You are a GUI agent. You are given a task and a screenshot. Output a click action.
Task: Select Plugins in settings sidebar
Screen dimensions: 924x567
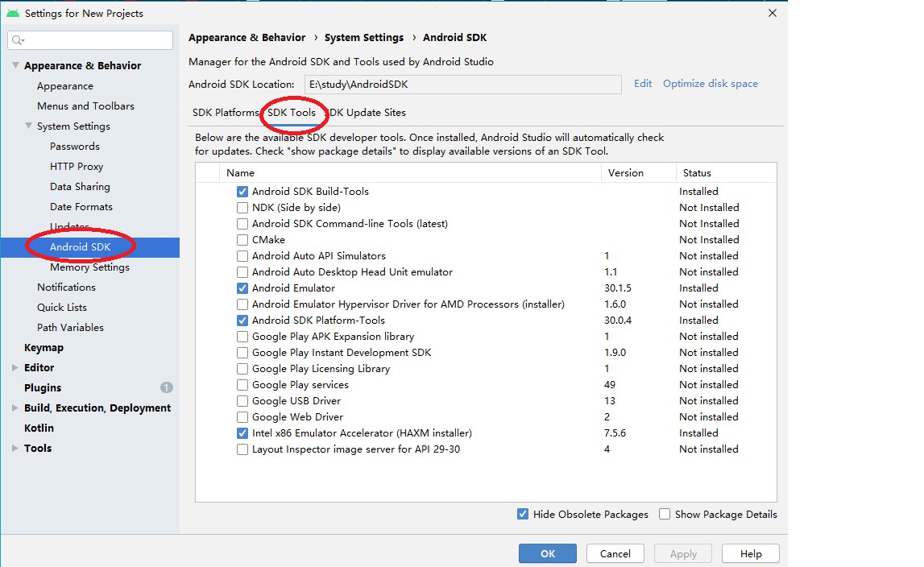(43, 388)
